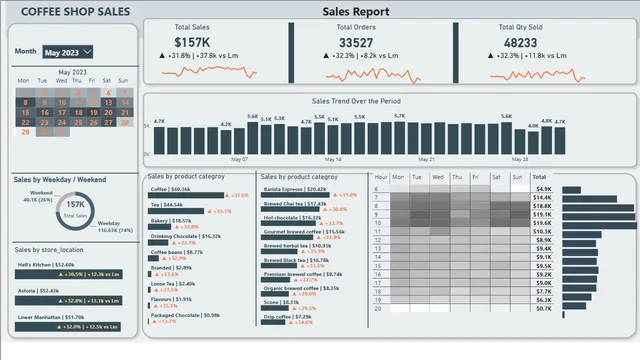
Task: Click the Mon column header in heatmap
Action: pos(398,177)
